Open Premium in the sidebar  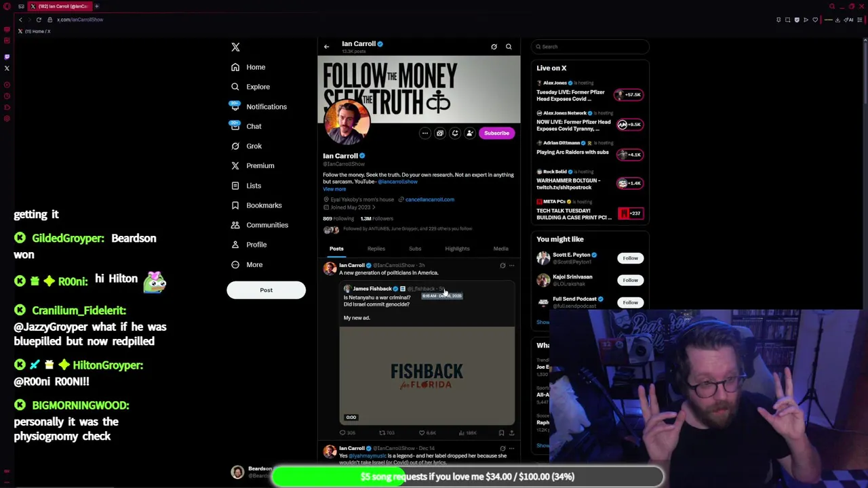[x=252, y=165]
